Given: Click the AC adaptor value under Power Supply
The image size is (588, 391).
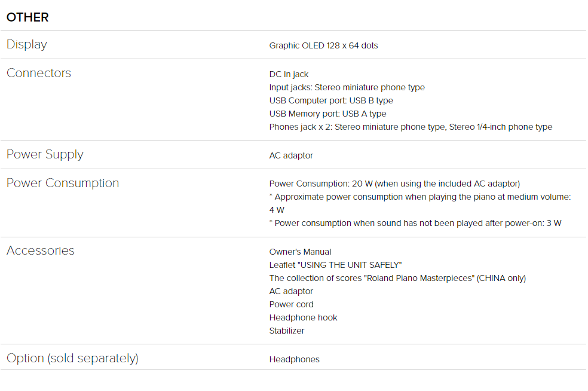Looking at the screenshot, I should 291,155.
